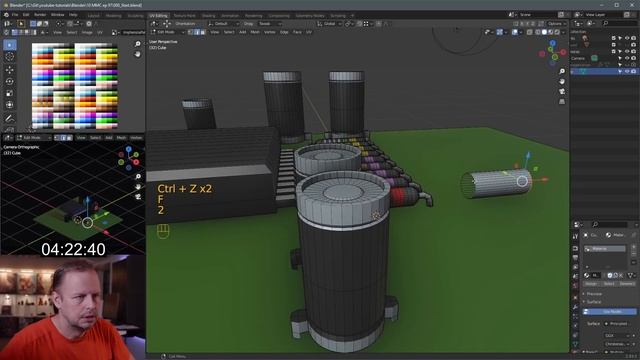Open the Tool tab in the Properties editor

(575, 236)
